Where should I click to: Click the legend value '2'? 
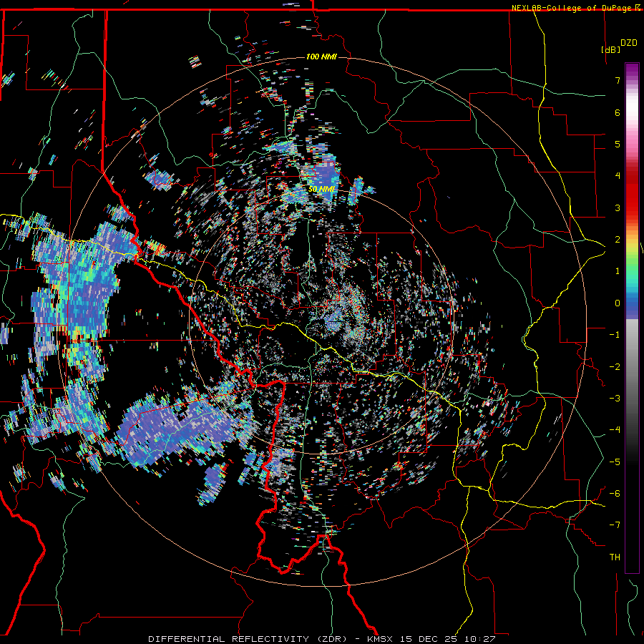618,240
